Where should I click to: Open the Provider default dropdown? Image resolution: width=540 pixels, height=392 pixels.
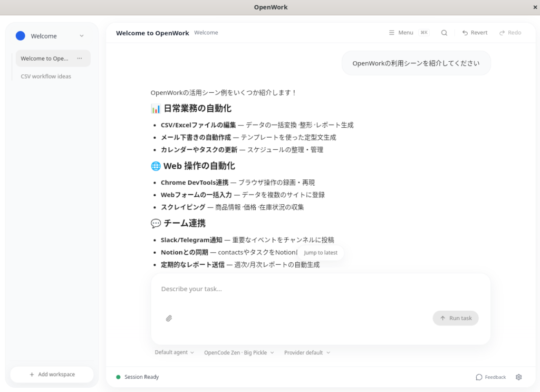coord(307,352)
